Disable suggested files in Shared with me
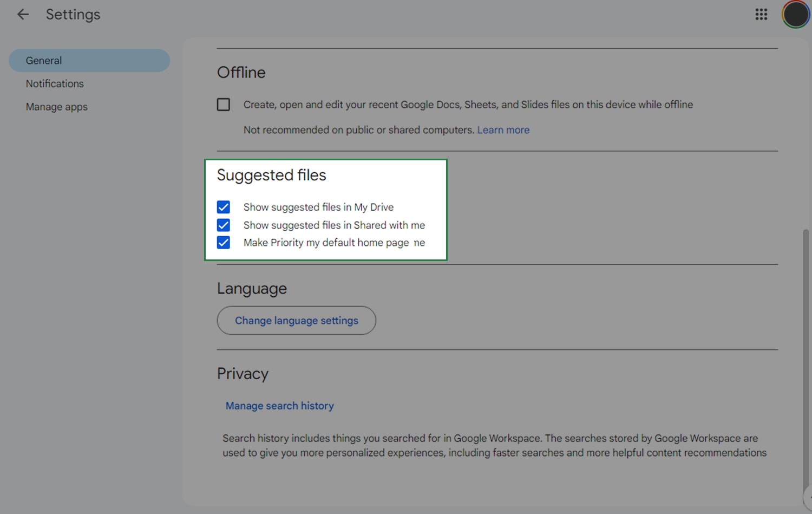The image size is (812, 514). [x=223, y=225]
